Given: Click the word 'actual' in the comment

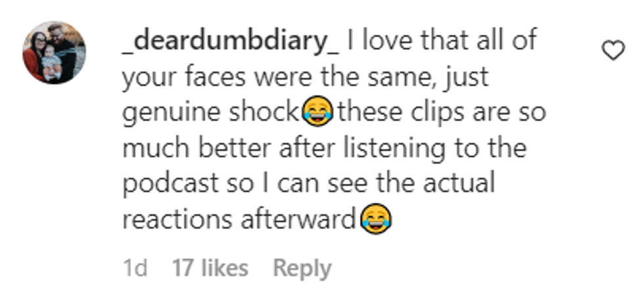Looking at the screenshot, I should click(x=459, y=183).
